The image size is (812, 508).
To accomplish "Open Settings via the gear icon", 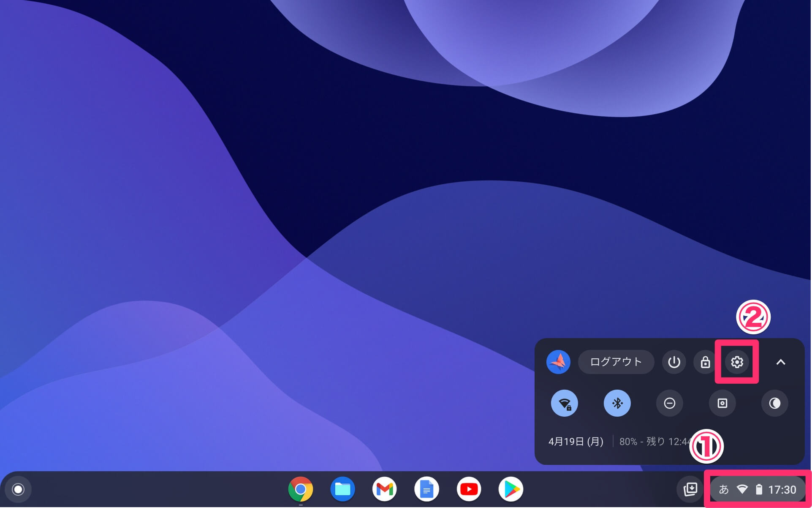I will click(737, 362).
